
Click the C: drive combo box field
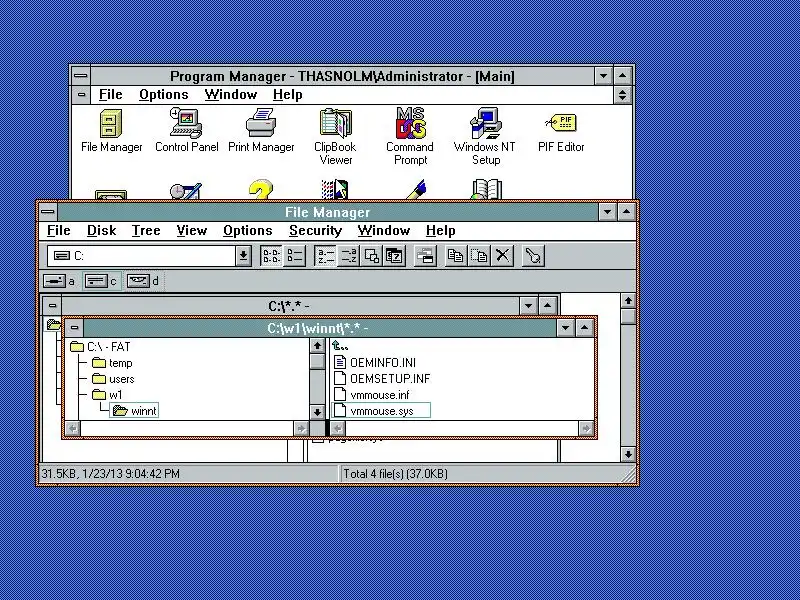click(141, 256)
